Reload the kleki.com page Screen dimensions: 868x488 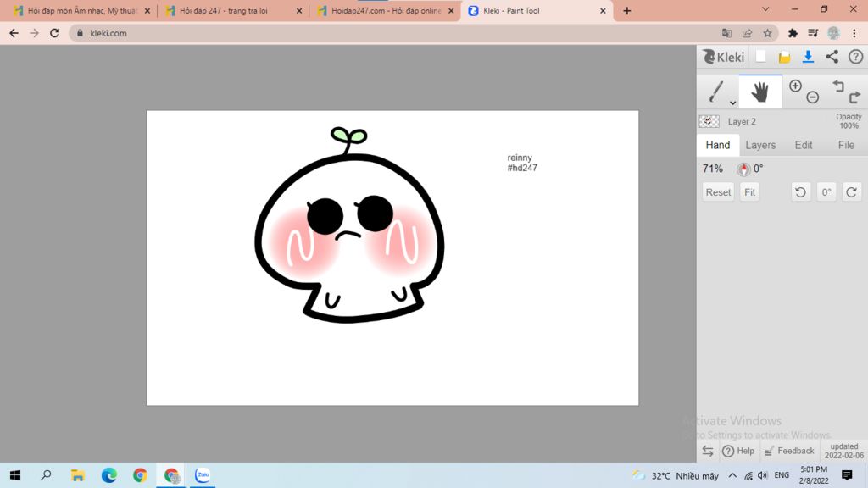point(54,33)
